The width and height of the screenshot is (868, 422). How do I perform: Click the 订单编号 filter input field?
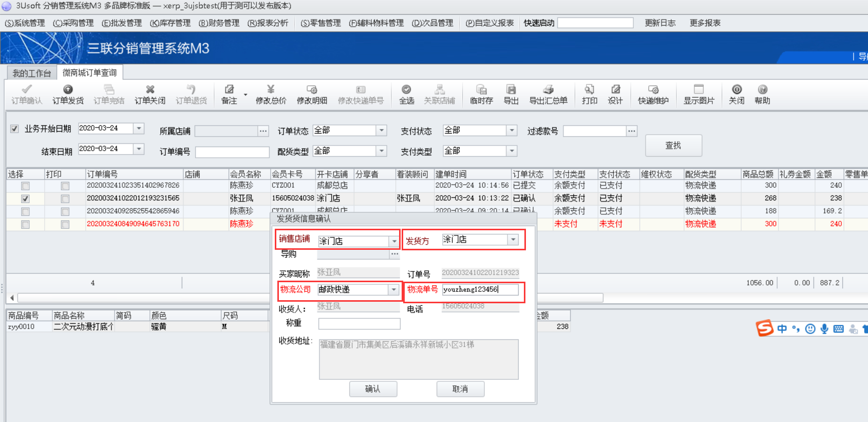pos(232,152)
